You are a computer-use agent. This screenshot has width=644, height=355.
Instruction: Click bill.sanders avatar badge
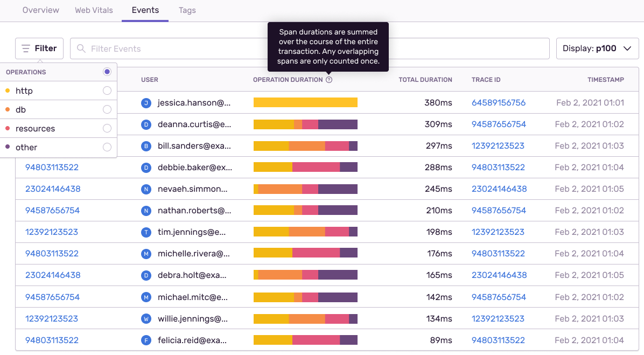[x=146, y=146]
